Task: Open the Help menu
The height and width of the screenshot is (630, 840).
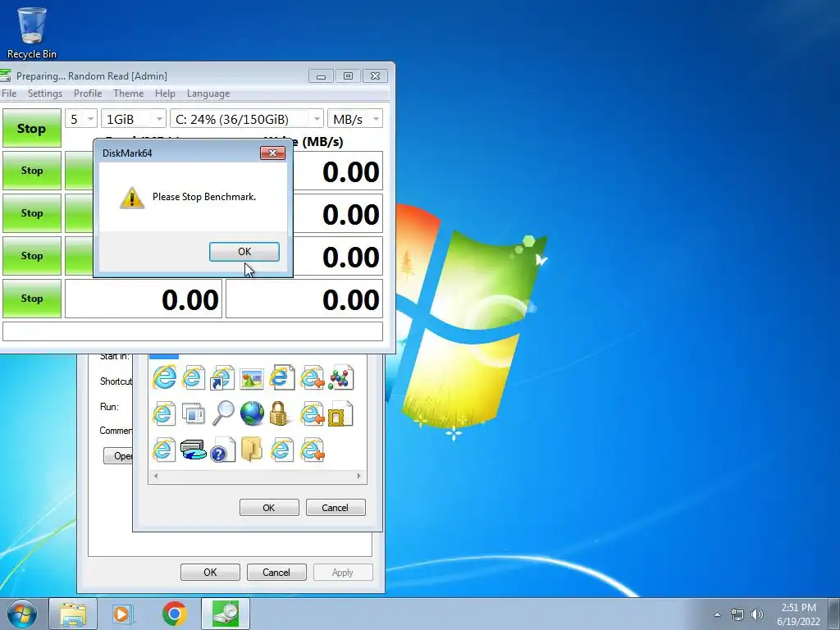Action: [x=165, y=94]
